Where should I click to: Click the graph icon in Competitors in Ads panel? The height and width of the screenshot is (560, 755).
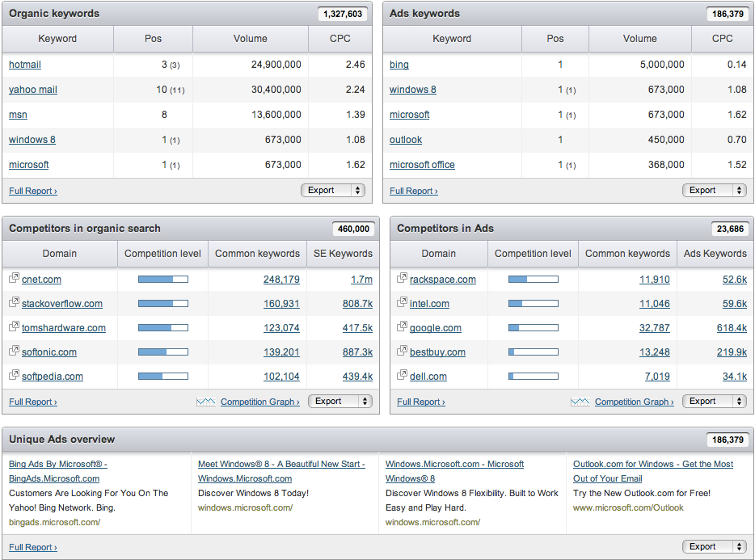[580, 402]
